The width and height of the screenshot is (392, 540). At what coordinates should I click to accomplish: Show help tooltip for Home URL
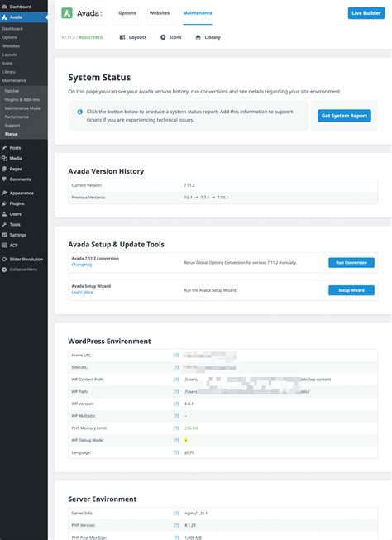(x=176, y=355)
